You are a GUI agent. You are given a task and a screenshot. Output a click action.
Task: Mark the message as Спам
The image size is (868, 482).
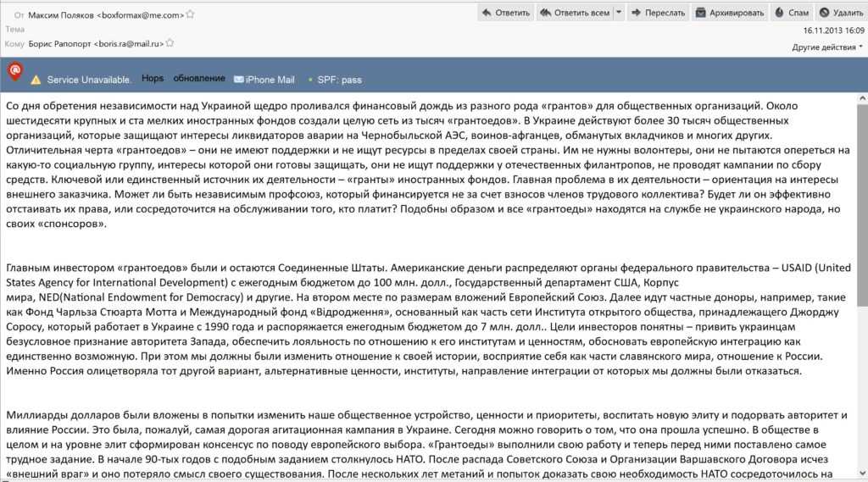pyautogui.click(x=792, y=12)
